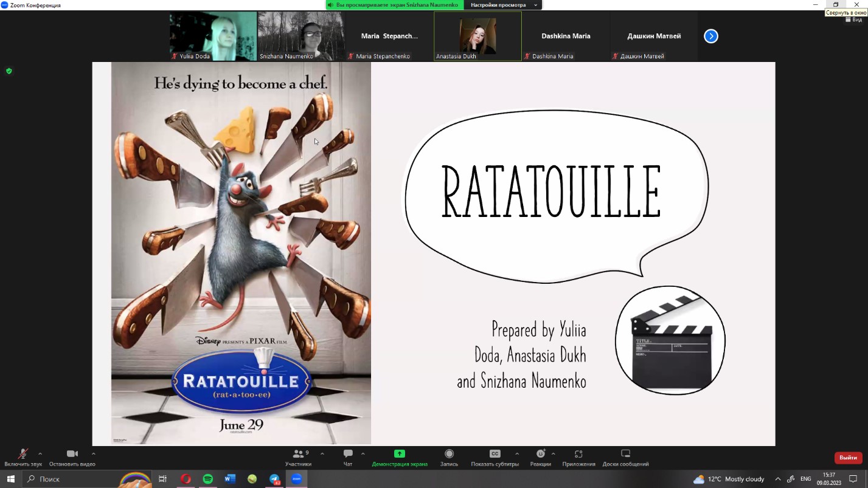
Task: Click the green encryption shield icon
Action: (x=9, y=71)
